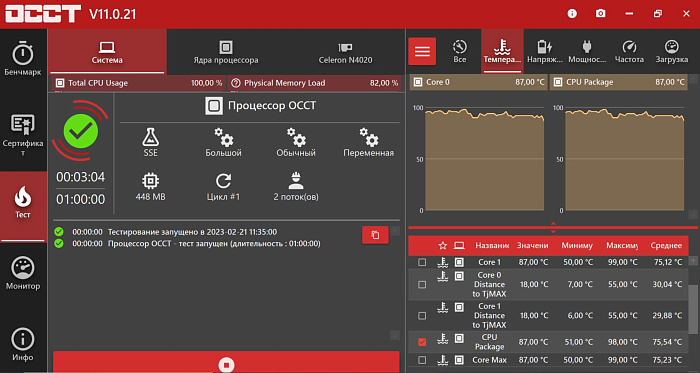Click the CPU Package temperature graph
This screenshot has width=700, height=373.
coord(625,159)
